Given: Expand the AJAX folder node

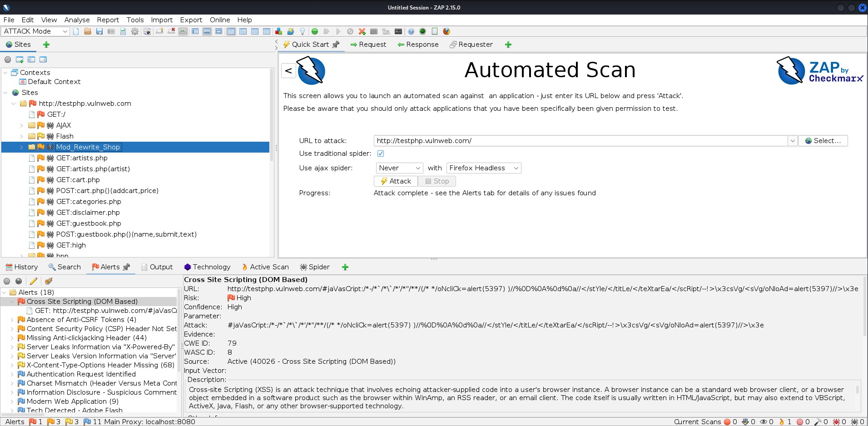Looking at the screenshot, I should coord(21,125).
